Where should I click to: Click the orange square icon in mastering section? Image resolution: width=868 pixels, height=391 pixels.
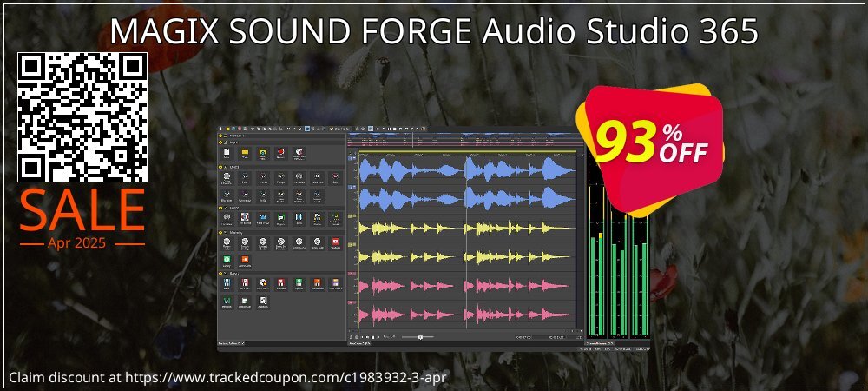245,259
